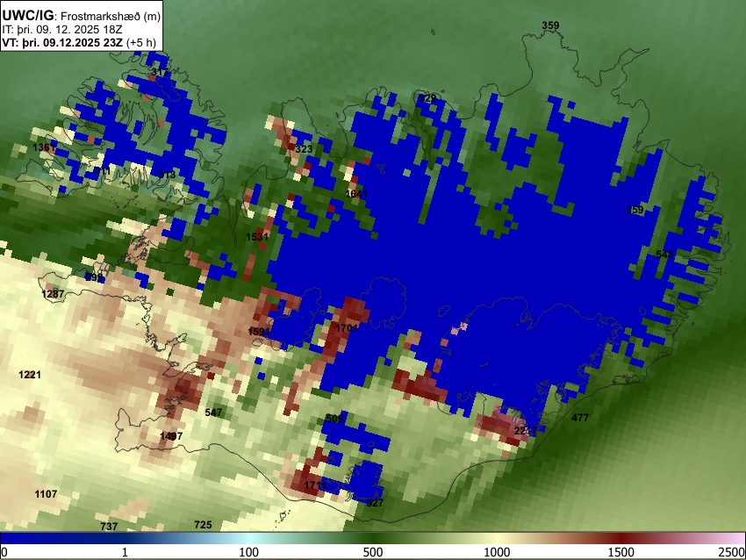Image resolution: width=746 pixels, height=560 pixels.
Task: Click the color scale tick label "2500"
Action: coord(732,552)
